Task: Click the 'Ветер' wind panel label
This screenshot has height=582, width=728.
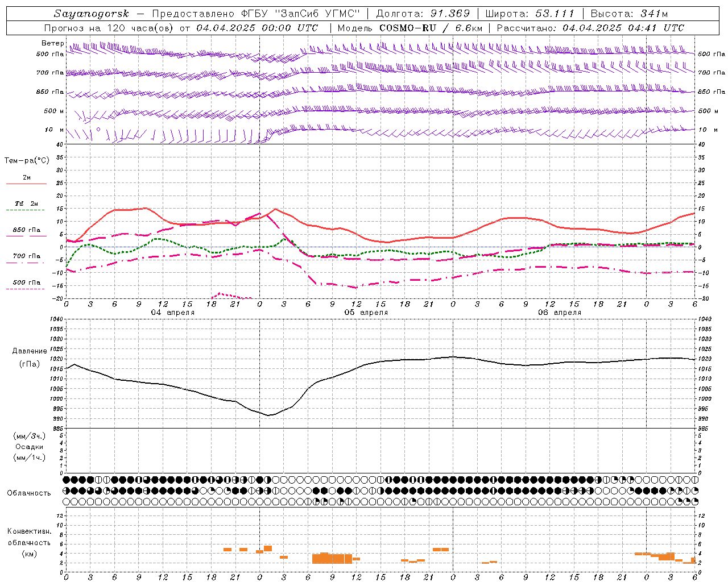Action: (52, 43)
